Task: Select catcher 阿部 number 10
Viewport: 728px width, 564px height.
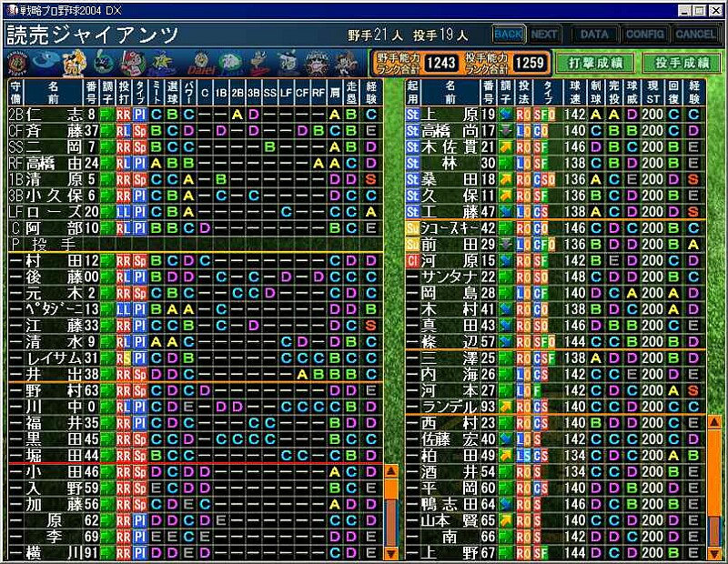Action: tap(195, 228)
